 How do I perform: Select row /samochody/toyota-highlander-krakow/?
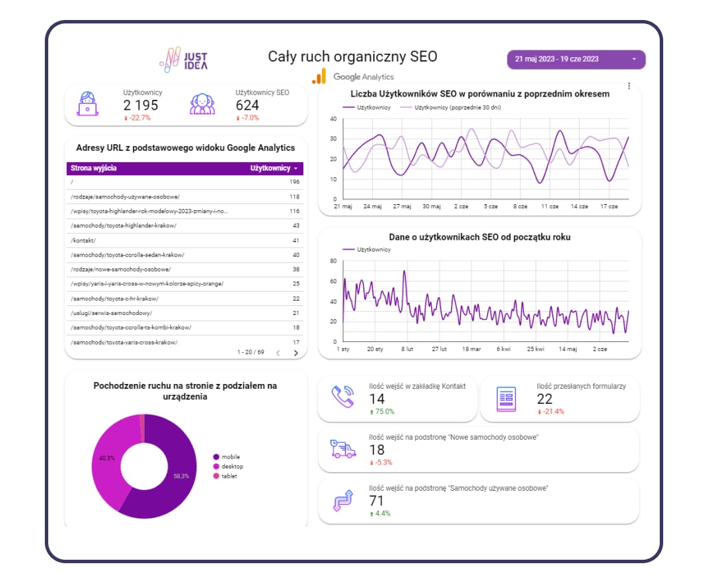pyautogui.click(x=185, y=226)
